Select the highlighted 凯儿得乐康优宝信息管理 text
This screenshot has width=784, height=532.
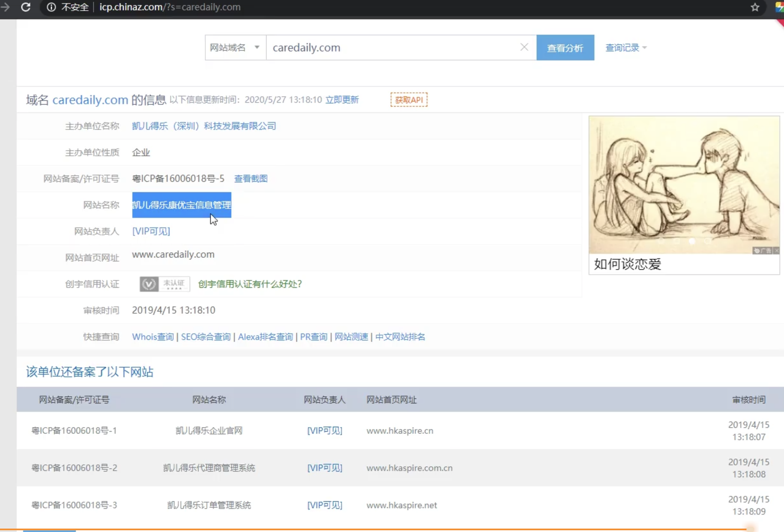182,205
